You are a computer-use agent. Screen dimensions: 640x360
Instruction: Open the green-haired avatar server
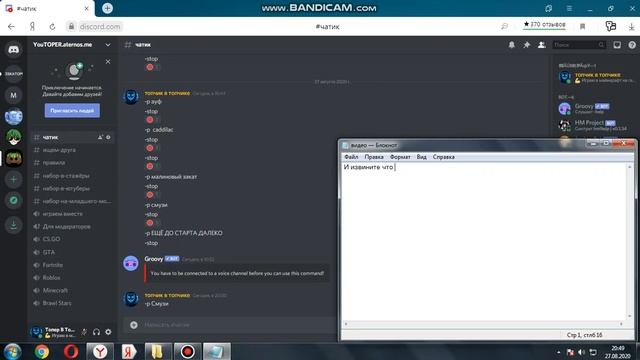coord(13,137)
